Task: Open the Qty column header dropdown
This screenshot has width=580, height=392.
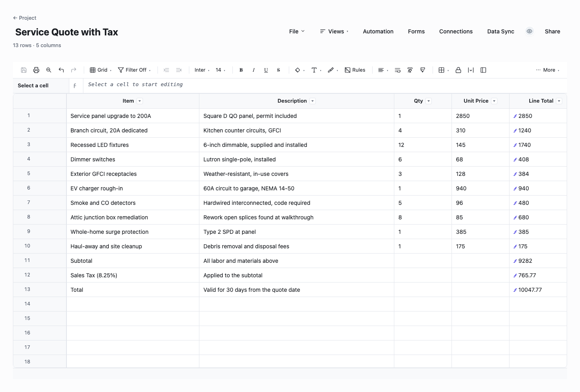Action: [429, 101]
